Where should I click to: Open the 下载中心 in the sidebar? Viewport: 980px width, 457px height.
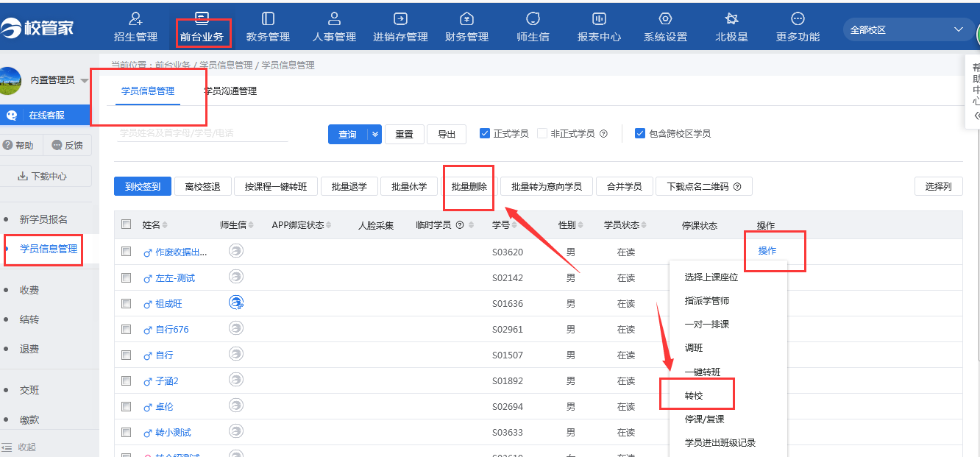pos(44,176)
